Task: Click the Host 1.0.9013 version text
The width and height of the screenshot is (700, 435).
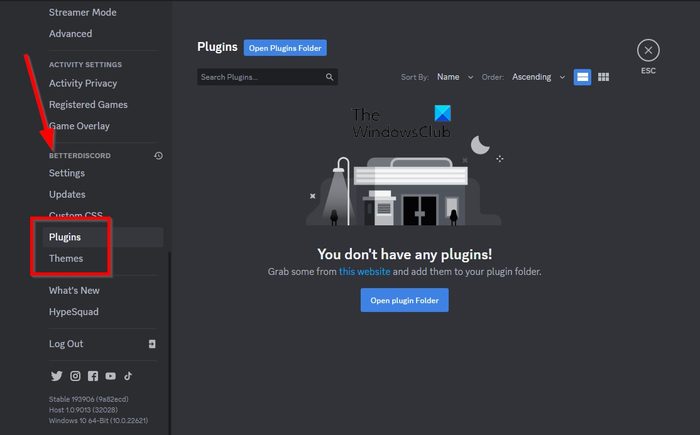Action: pyautogui.click(x=83, y=410)
